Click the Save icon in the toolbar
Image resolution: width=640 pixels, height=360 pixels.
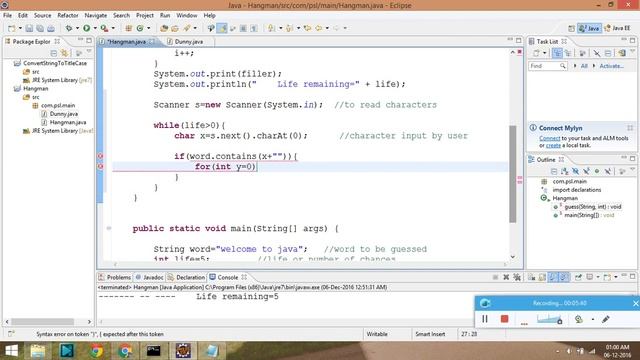29,28
